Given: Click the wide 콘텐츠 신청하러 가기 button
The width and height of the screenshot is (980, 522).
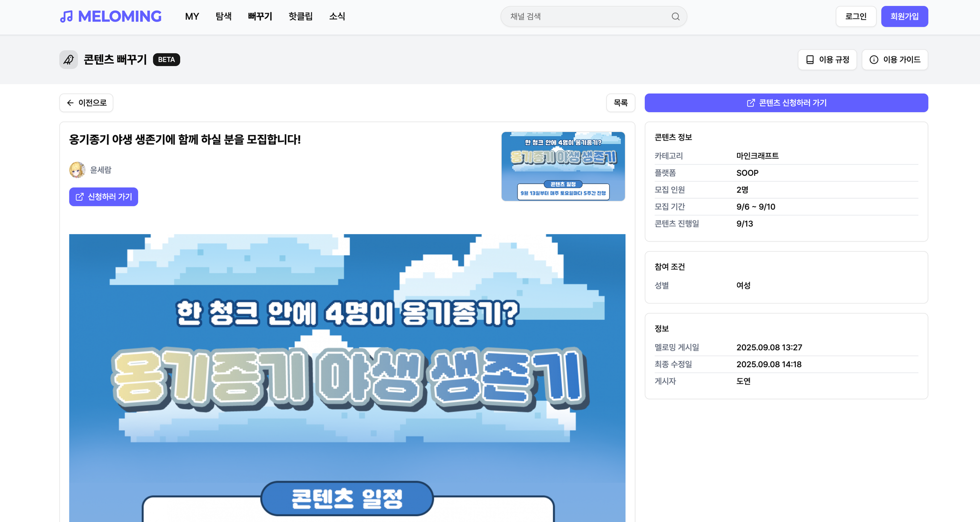Looking at the screenshot, I should [786, 103].
